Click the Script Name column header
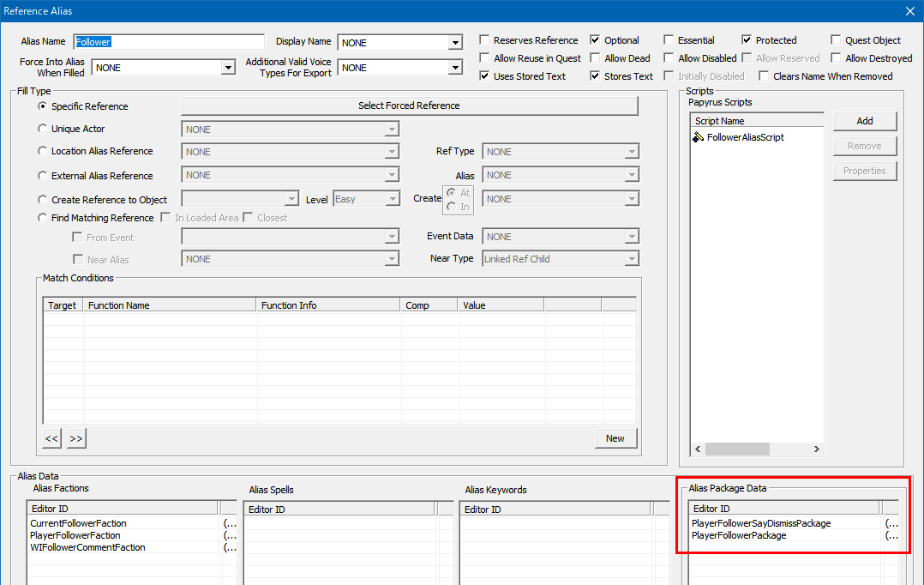Viewport: 924px width, 585px height. (x=757, y=121)
